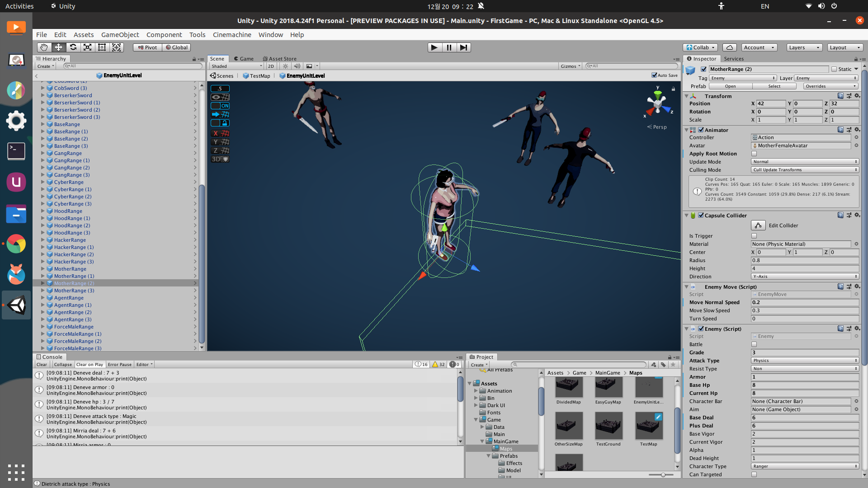Toggle the Pivot handle position button

(x=147, y=47)
